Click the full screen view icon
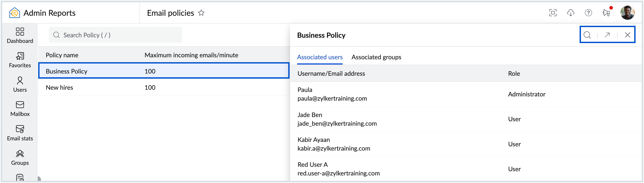Viewport: 644px width, 183px height. 553,13
